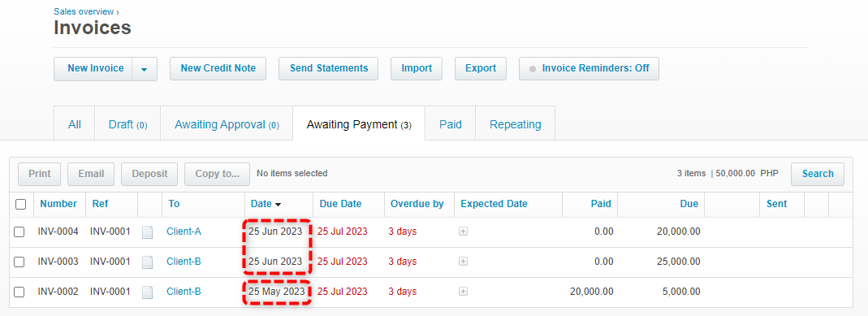This screenshot has height=316, width=868.
Task: Add expected date for INV-0003
Action: click(464, 262)
